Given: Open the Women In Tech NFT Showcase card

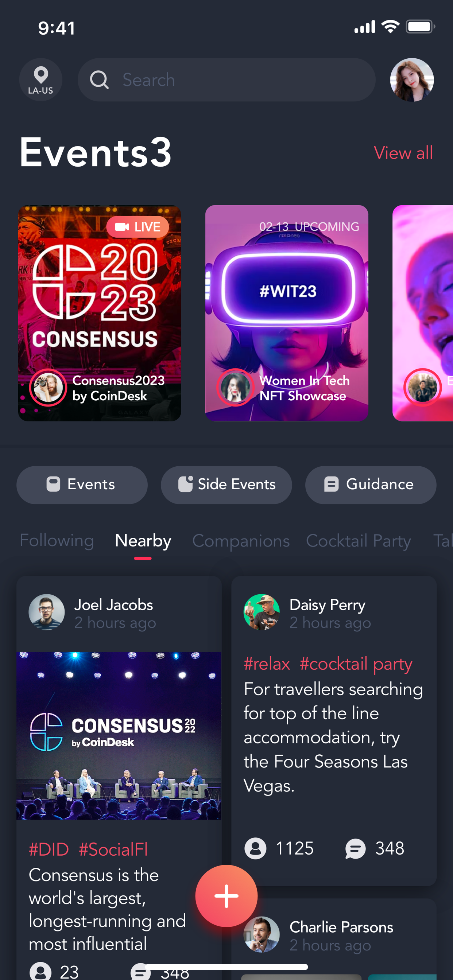Looking at the screenshot, I should (287, 313).
